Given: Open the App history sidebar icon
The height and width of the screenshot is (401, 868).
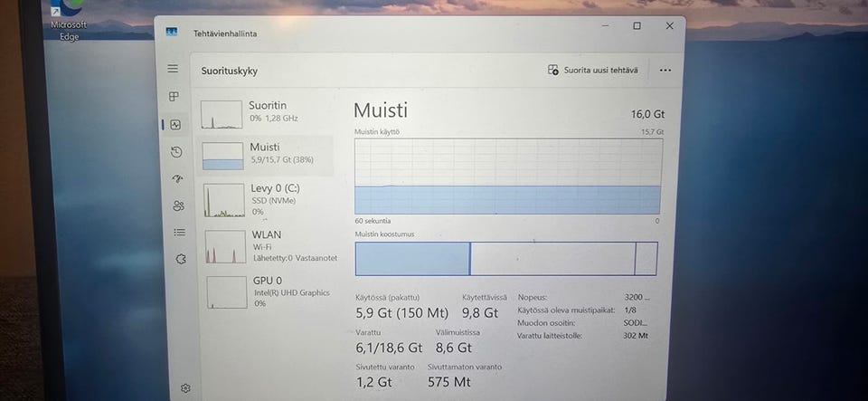Looking at the screenshot, I should tap(176, 152).
